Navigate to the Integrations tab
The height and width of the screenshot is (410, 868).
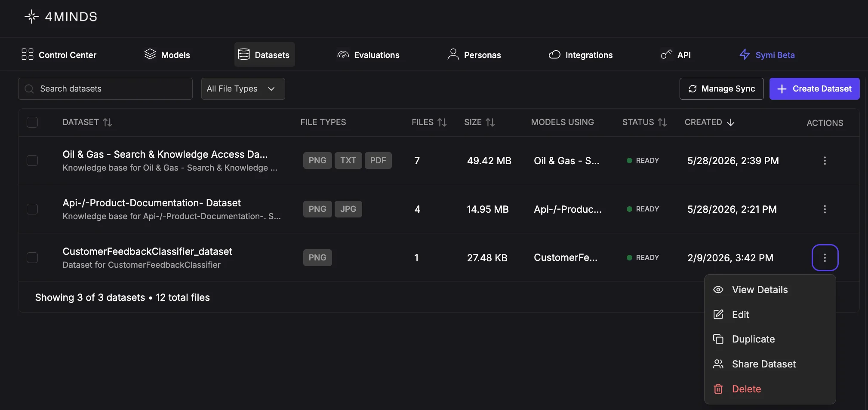tap(581, 55)
